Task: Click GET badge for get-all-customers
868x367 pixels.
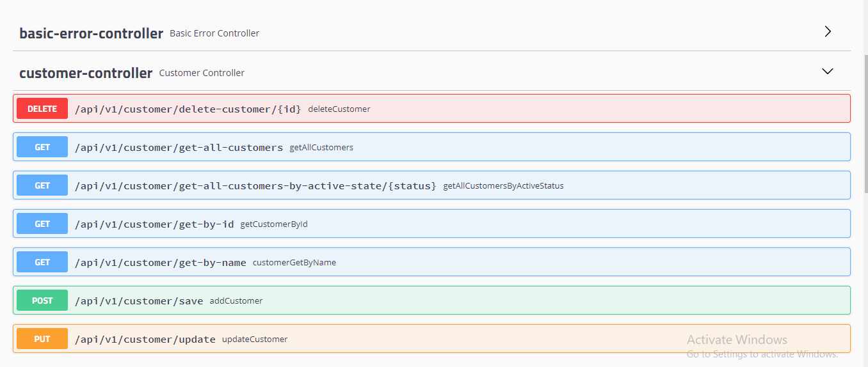Action: pos(42,147)
